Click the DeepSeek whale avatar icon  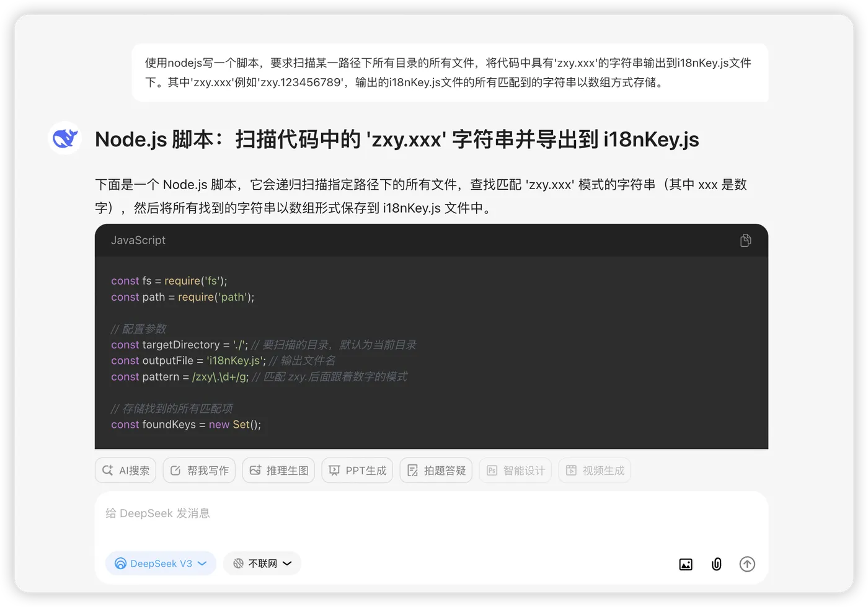(x=65, y=138)
